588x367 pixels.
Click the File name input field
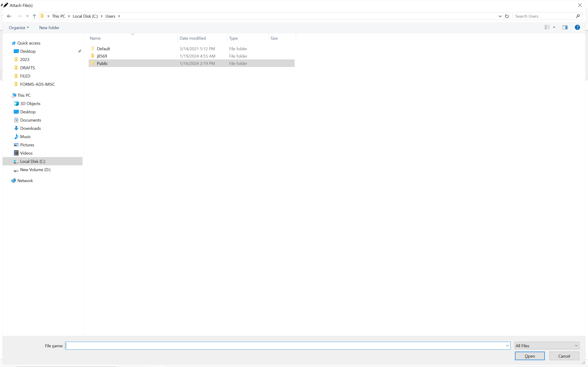click(284, 346)
